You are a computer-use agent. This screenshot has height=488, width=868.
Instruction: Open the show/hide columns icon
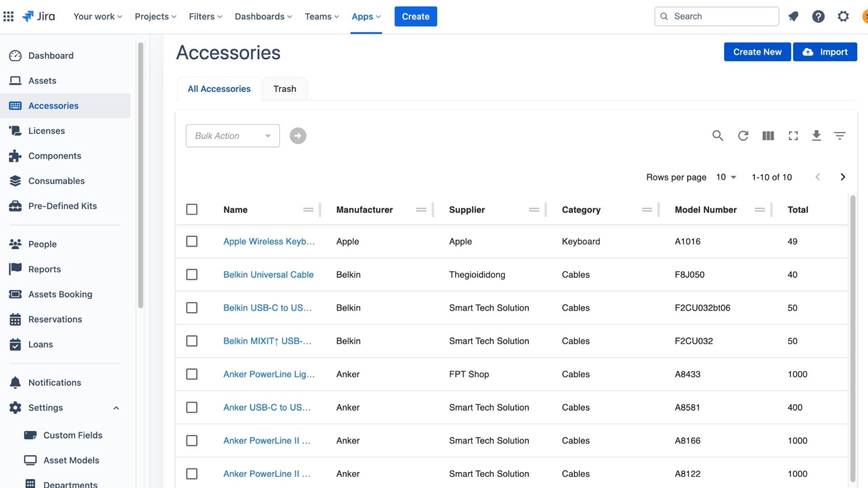pos(768,136)
